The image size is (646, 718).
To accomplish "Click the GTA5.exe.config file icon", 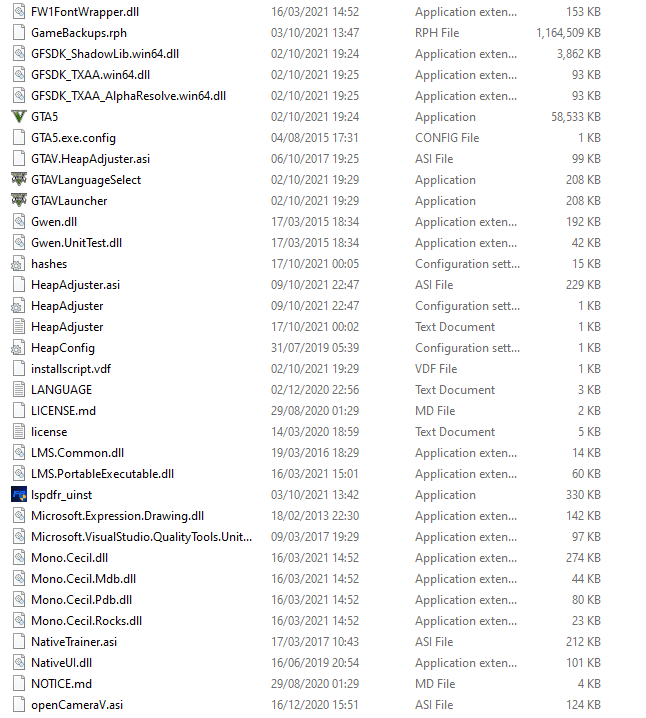I will point(19,137).
